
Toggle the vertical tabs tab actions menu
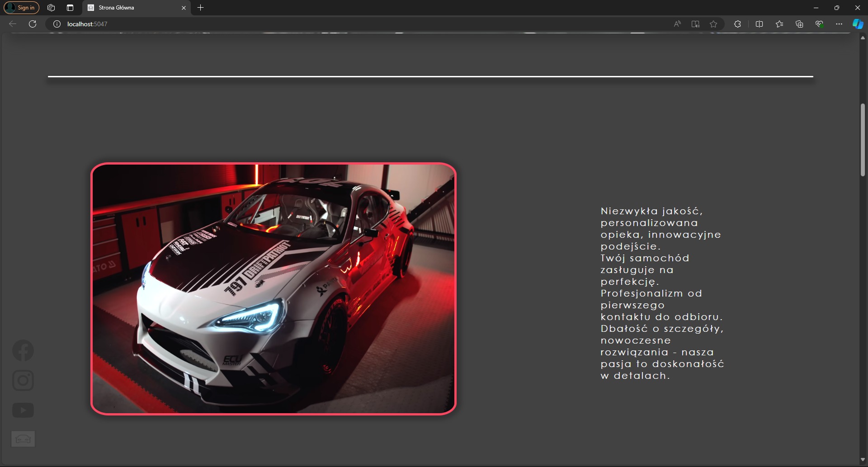[x=70, y=8]
